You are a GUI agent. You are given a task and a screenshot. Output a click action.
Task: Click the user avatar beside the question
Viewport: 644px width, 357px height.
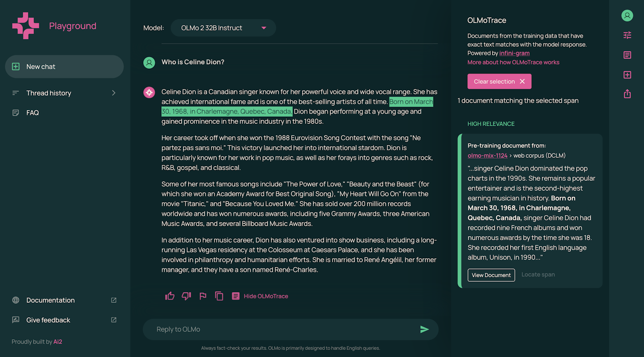point(149,63)
